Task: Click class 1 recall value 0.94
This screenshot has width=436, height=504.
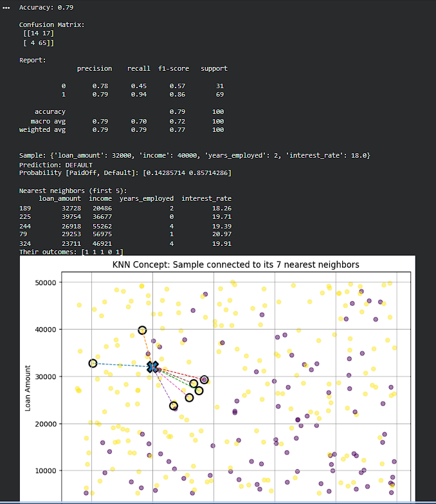Action: 139,95
